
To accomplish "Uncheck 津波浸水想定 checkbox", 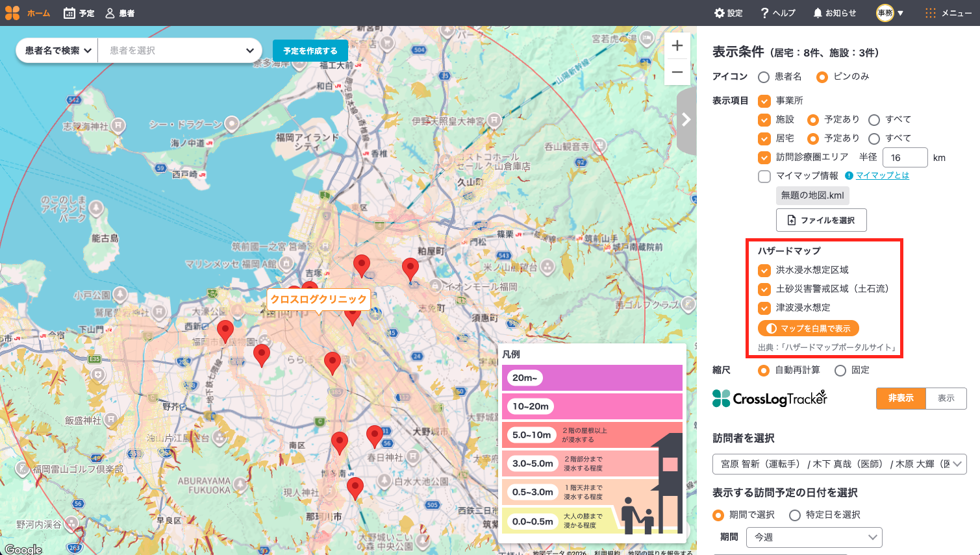I will 764,308.
